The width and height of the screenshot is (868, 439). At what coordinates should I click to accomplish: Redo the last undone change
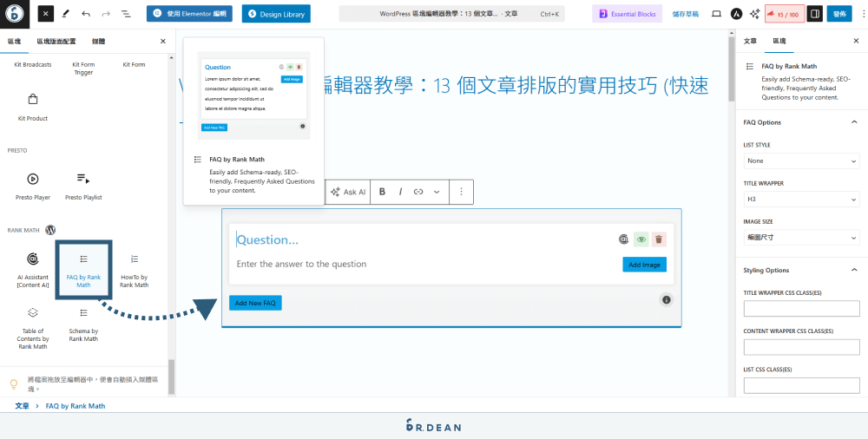tap(106, 14)
